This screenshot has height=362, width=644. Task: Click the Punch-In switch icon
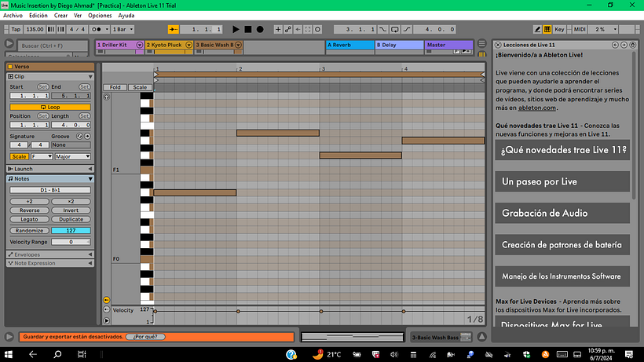point(382,29)
